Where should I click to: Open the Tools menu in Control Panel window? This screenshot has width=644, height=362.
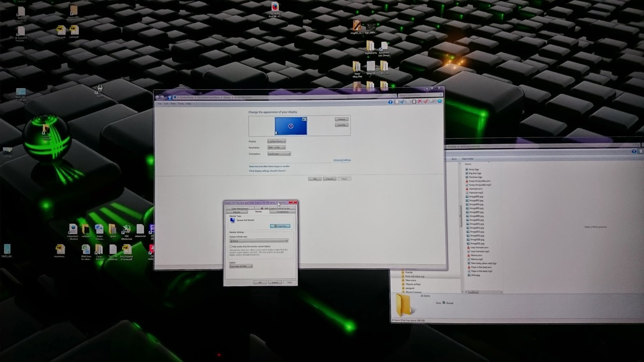(x=181, y=104)
